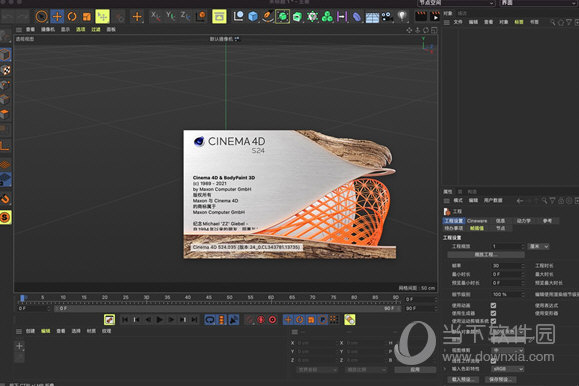Screen dimensions: 579x386
Task: Jump to the animation start
Action: 125,320
